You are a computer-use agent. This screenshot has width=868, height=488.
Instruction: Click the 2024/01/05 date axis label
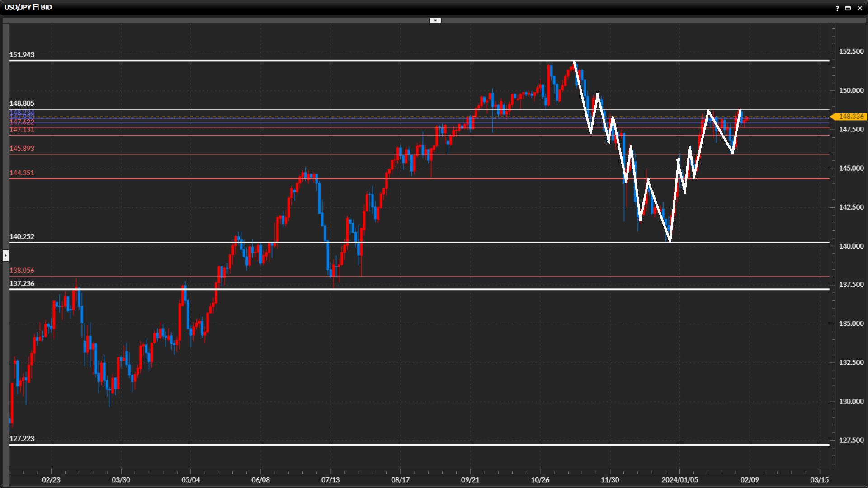point(679,479)
